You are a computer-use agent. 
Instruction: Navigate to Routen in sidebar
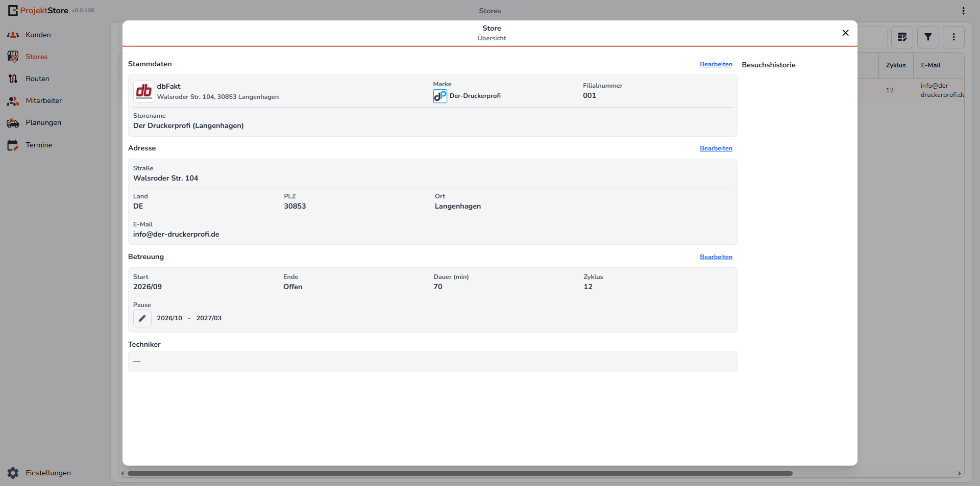[38, 79]
